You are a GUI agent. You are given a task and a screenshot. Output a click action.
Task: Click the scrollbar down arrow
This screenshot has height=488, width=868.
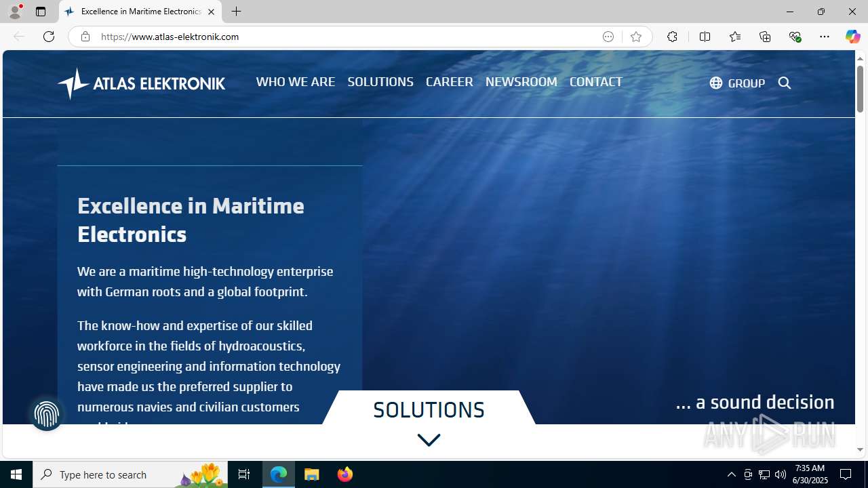pos(860,450)
